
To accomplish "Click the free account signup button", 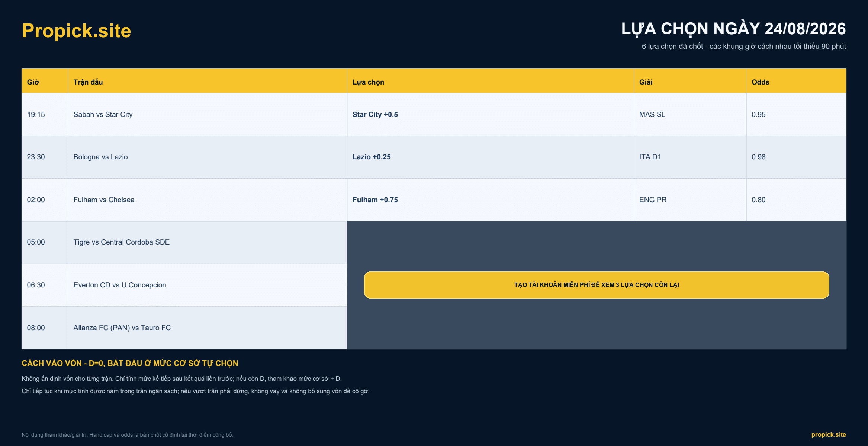I will (597, 285).
